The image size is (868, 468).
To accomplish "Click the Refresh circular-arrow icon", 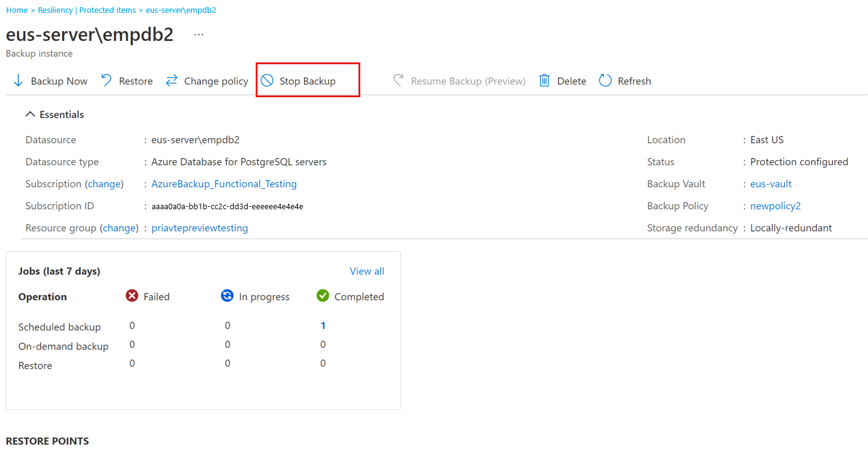I will click(x=606, y=81).
